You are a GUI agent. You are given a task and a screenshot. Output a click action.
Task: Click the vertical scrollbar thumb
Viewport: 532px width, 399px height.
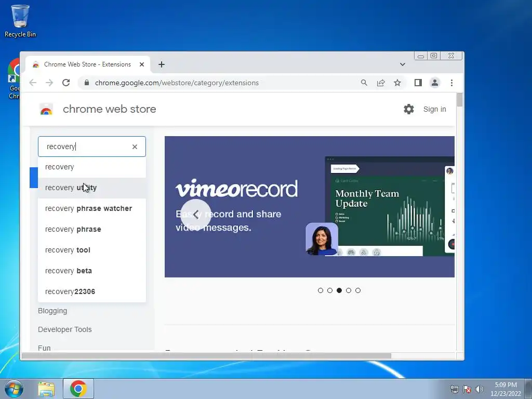coord(460,100)
